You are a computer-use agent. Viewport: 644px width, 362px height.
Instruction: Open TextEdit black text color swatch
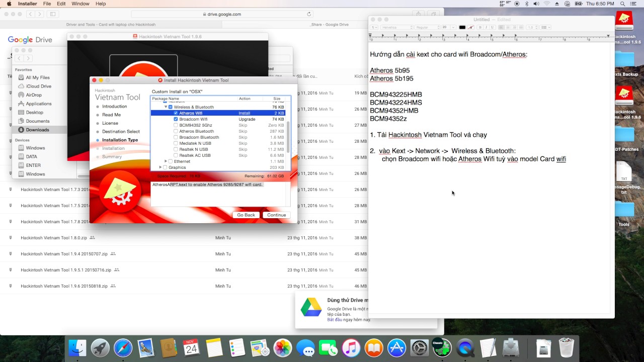462,27
